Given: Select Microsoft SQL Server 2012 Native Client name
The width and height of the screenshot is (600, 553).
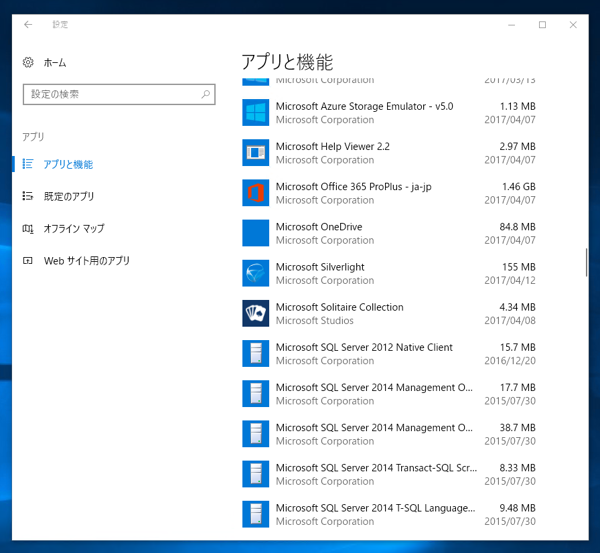Looking at the screenshot, I should click(x=364, y=347).
